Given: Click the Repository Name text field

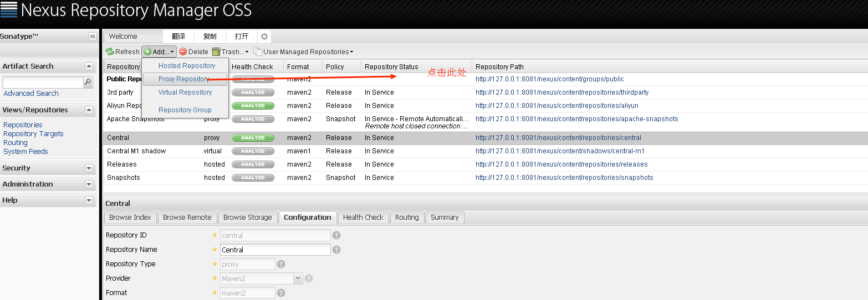Looking at the screenshot, I should [x=275, y=250].
